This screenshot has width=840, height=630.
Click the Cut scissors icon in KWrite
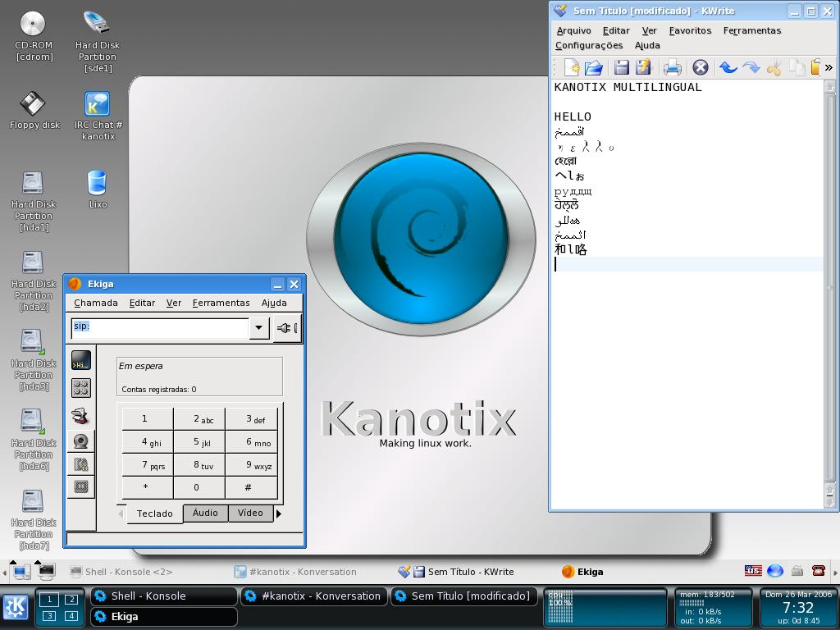point(774,67)
